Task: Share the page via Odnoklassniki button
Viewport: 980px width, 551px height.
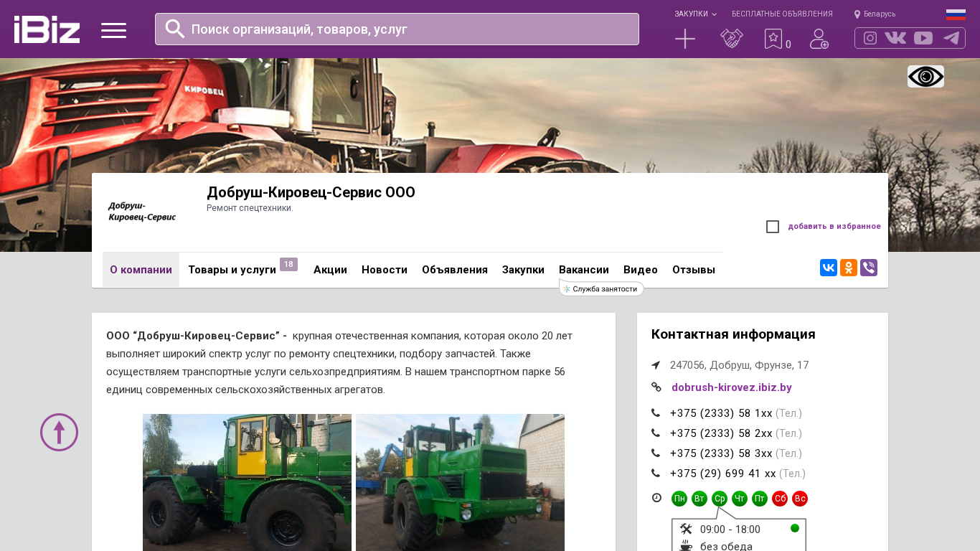Action: coord(849,268)
